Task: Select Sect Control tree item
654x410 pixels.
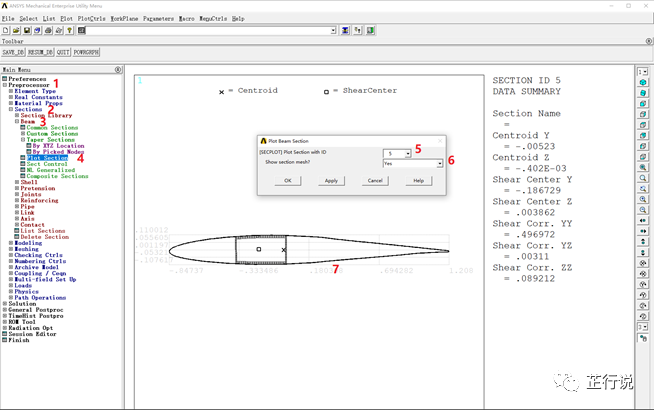Action: click(x=47, y=164)
